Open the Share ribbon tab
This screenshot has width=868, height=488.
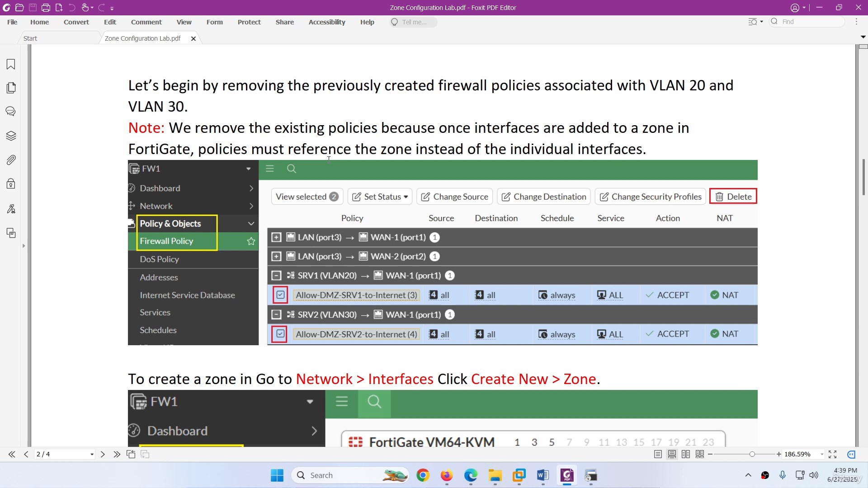tap(285, 22)
